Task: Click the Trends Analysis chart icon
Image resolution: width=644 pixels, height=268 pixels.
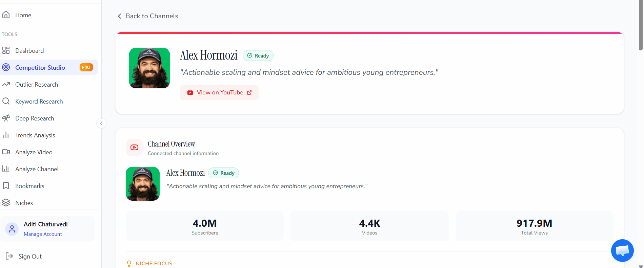Action: click(x=6, y=135)
